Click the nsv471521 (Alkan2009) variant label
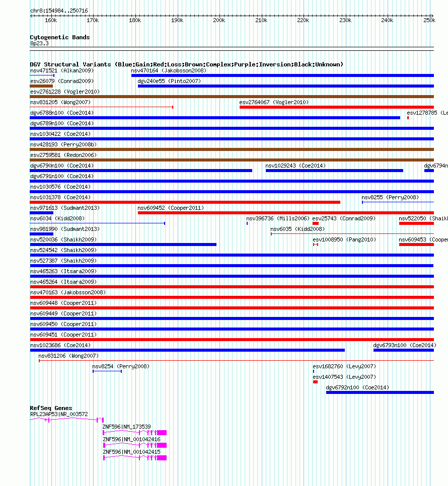 [62, 70]
